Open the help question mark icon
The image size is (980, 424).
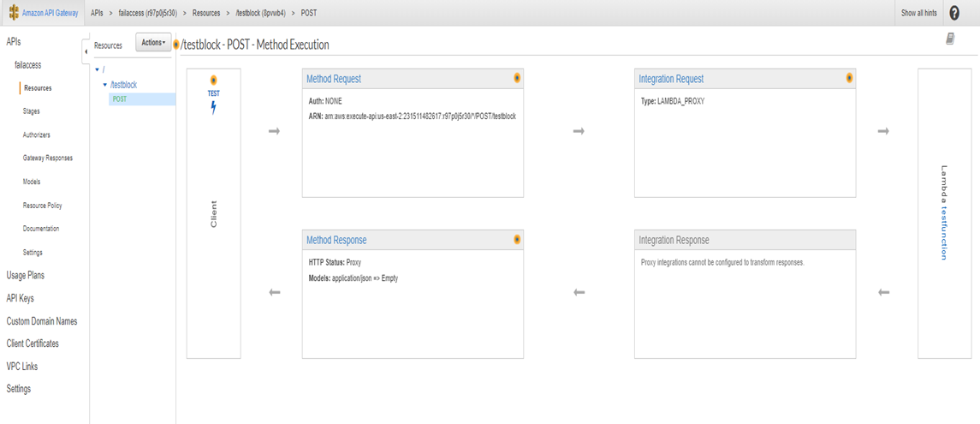pyautogui.click(x=954, y=13)
